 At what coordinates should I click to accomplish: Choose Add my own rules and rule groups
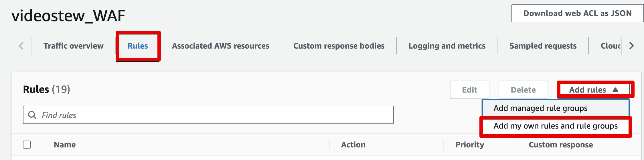(x=556, y=126)
